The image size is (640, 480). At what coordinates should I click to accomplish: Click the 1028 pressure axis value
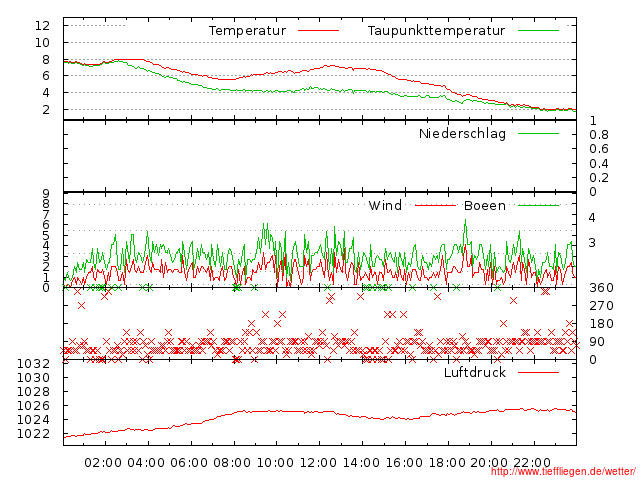pyautogui.click(x=33, y=392)
